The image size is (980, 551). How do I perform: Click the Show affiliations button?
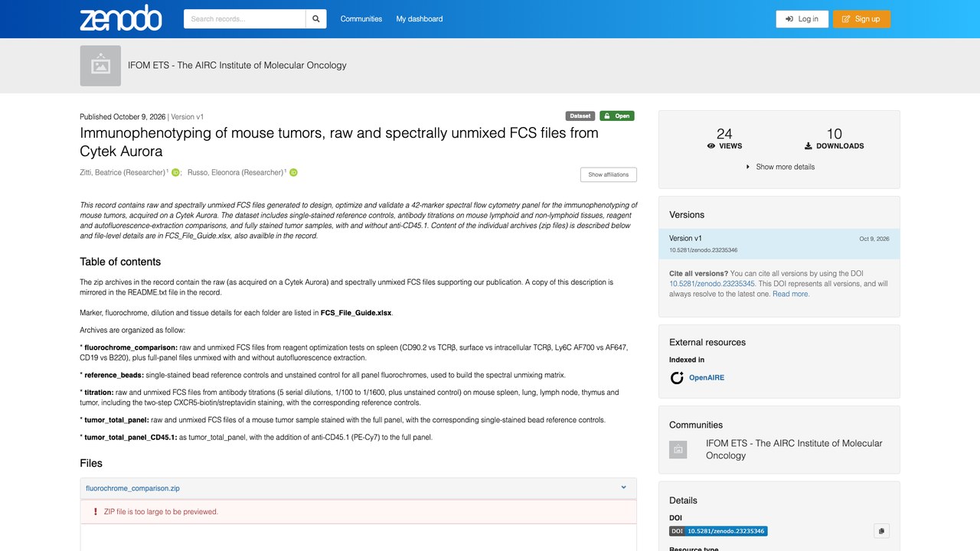point(609,174)
